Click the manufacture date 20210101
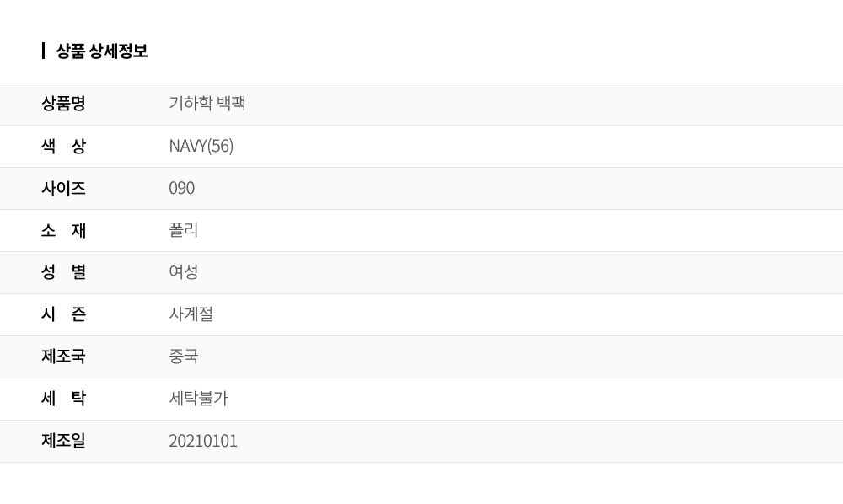843x504 pixels. coord(203,441)
